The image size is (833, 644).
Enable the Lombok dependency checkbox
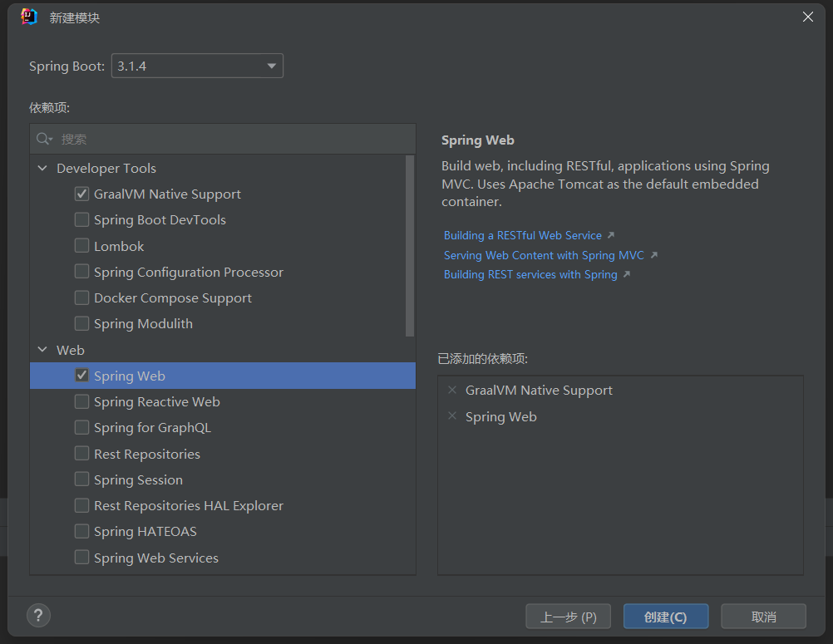click(81, 245)
